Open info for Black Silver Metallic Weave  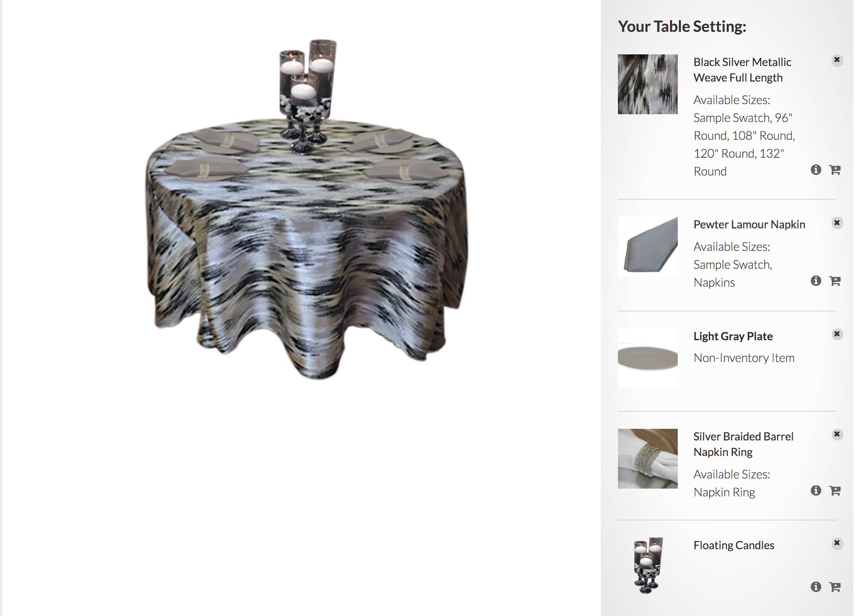[816, 170]
